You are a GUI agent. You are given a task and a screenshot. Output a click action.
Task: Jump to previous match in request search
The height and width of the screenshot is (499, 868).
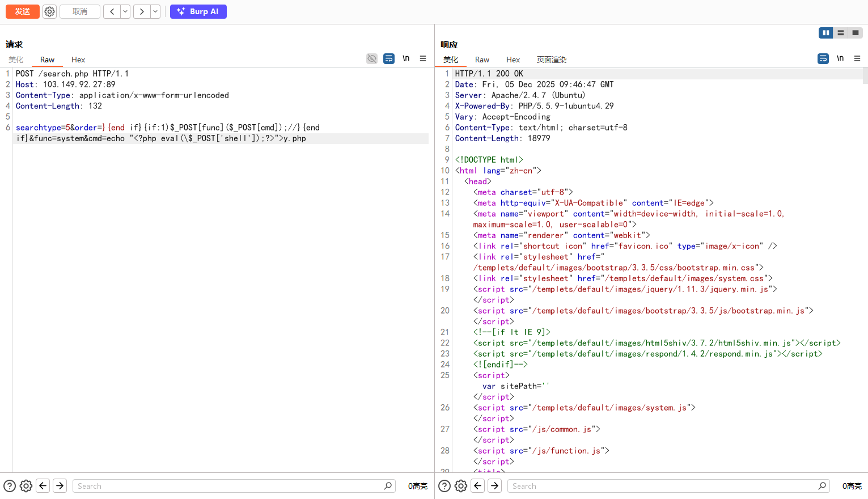click(x=43, y=486)
